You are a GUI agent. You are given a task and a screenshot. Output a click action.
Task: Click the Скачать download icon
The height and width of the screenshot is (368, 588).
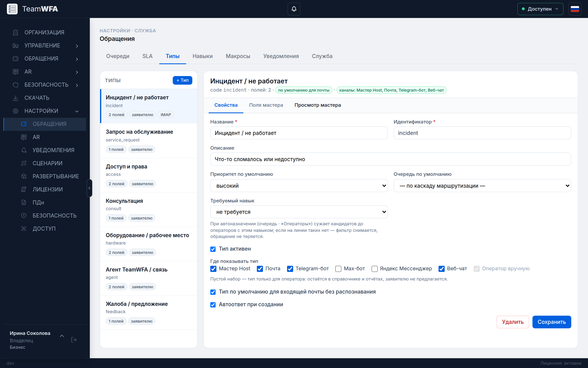pyautogui.click(x=16, y=98)
